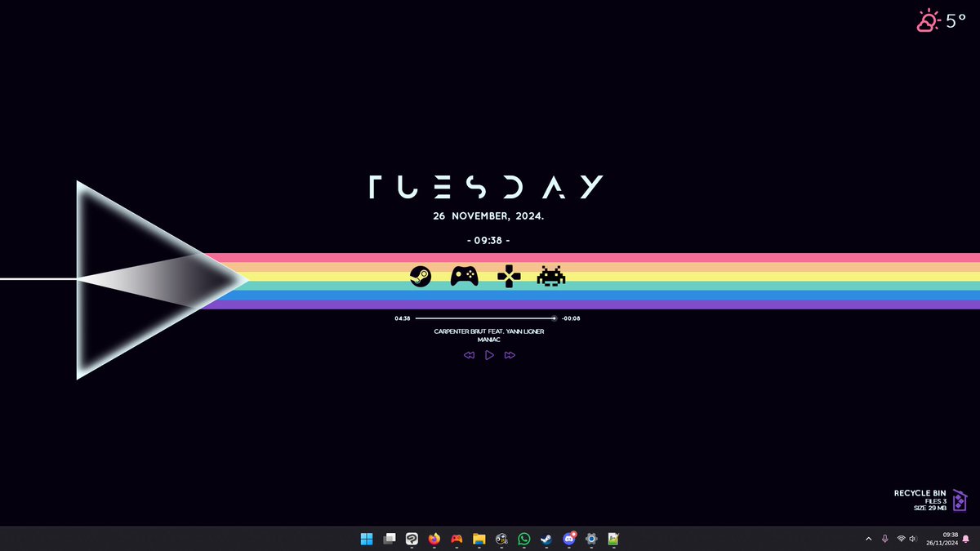Toggle the microphone in the system tray
This screenshot has width=980, height=551.
point(884,539)
